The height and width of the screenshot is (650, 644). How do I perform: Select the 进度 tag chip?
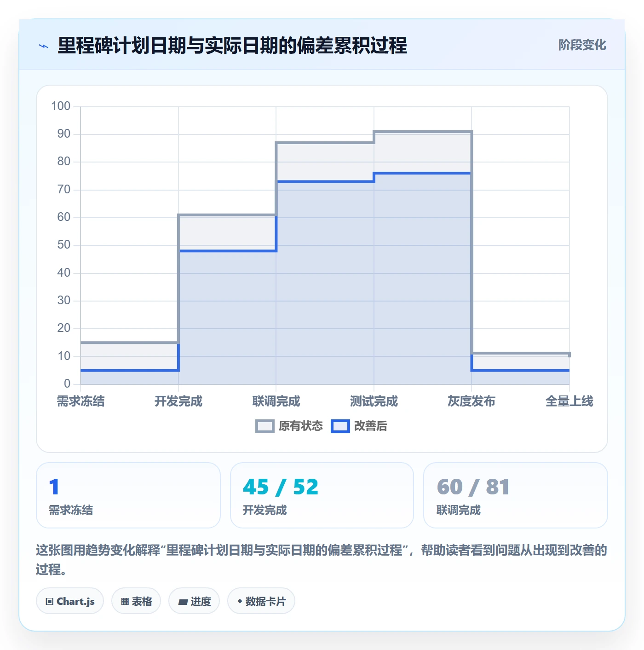(194, 601)
